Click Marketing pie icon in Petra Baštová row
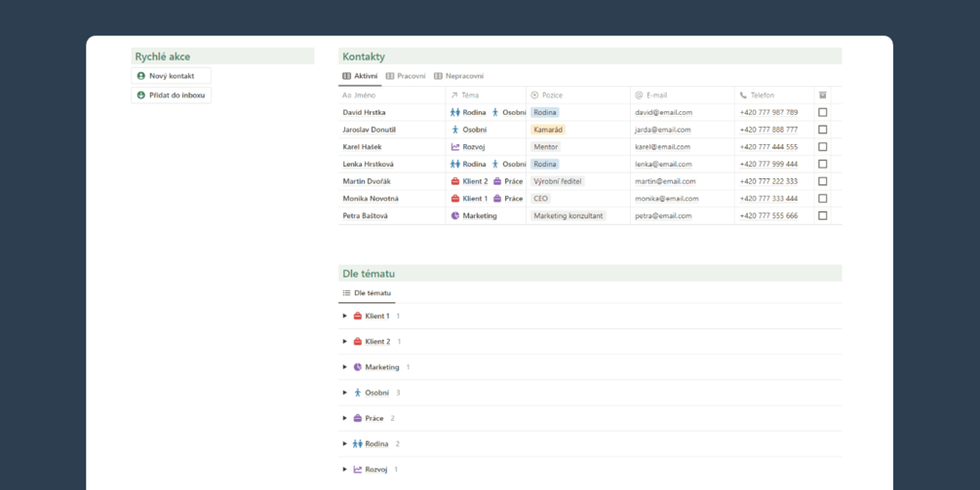 click(x=455, y=215)
